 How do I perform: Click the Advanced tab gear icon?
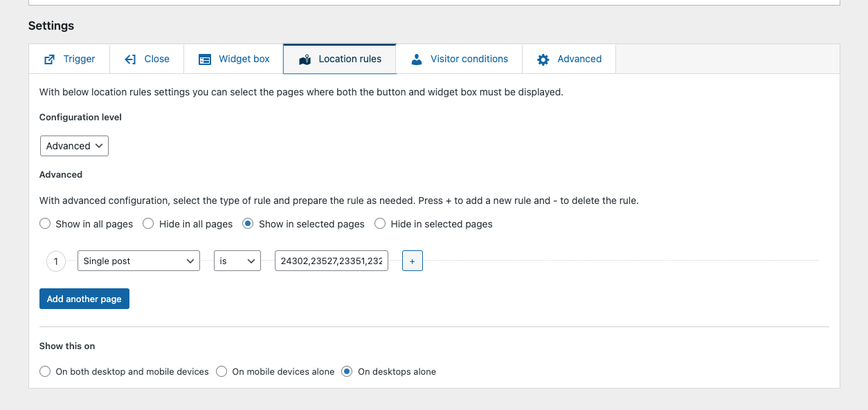[543, 59]
